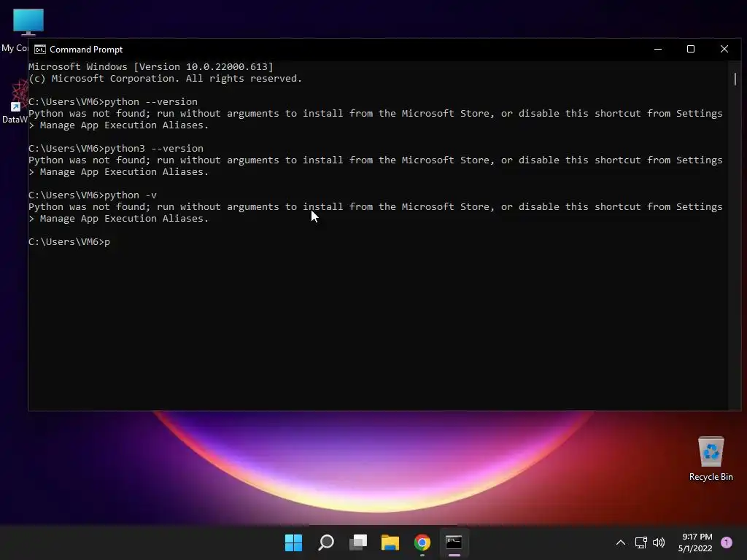Click the 'Command Prompt' window title text
This screenshot has height=560, width=747.
point(86,50)
